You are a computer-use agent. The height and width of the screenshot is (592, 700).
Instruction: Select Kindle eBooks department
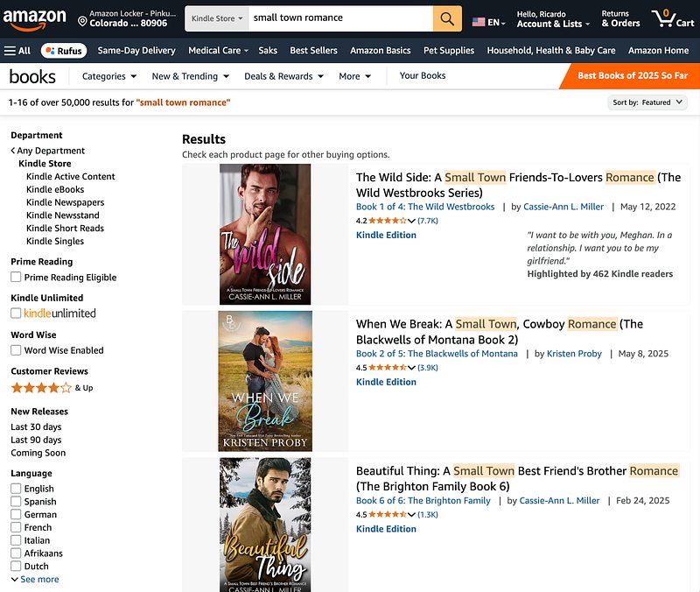55,189
